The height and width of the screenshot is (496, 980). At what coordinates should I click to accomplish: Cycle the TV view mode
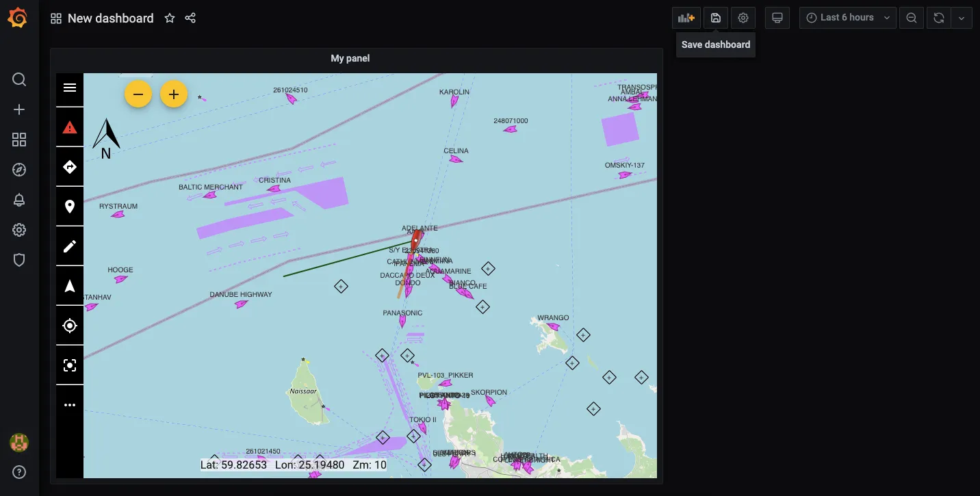click(777, 18)
